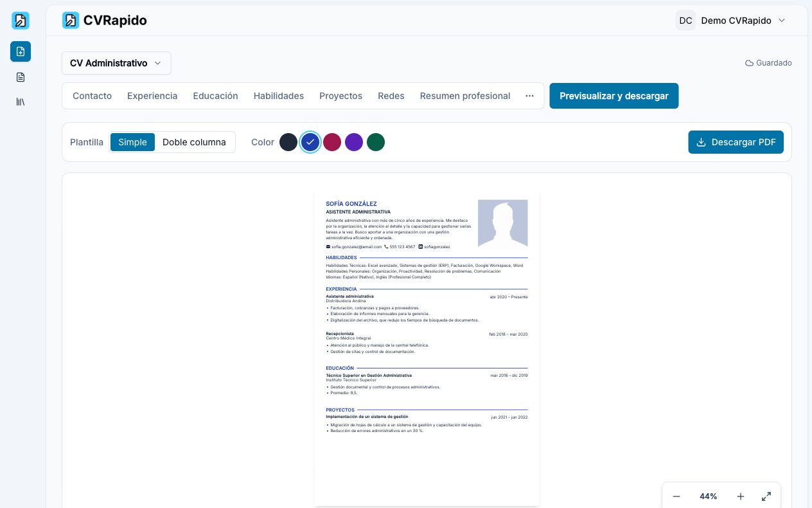The width and height of the screenshot is (812, 508).
Task: Click the CVRapido header logo
Action: pos(105,21)
